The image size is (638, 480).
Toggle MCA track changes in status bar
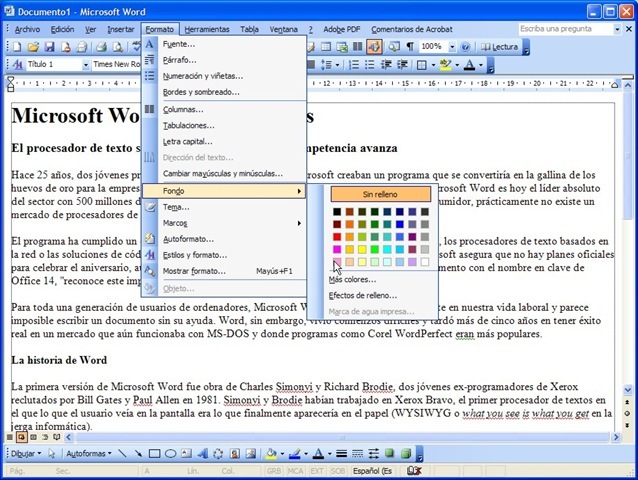click(x=295, y=471)
